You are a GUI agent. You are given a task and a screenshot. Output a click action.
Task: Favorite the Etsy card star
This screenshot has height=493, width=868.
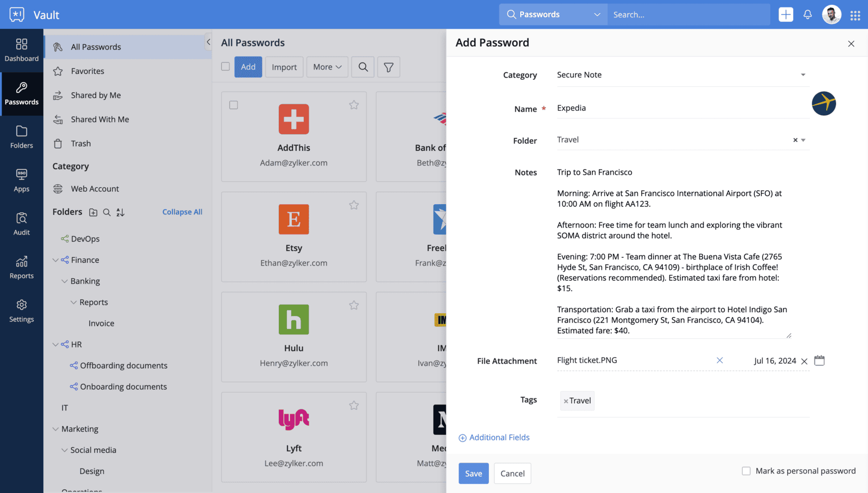(x=354, y=205)
